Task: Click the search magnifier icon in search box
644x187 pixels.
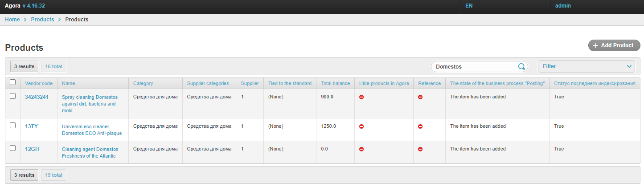Action: click(x=521, y=67)
